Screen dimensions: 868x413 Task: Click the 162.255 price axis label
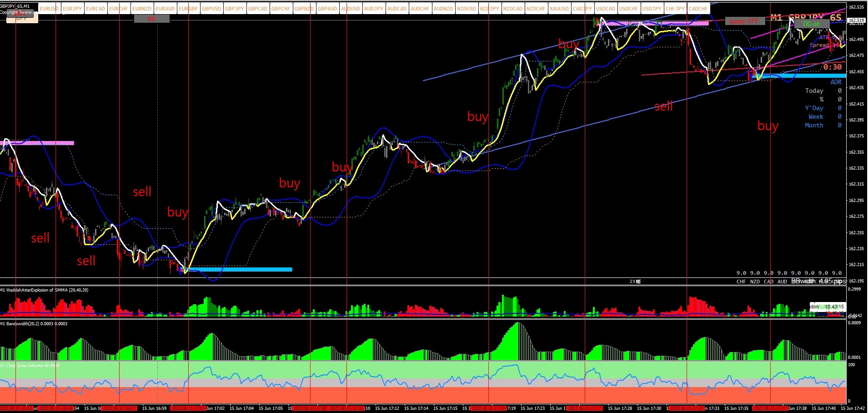pyautogui.click(x=856, y=232)
